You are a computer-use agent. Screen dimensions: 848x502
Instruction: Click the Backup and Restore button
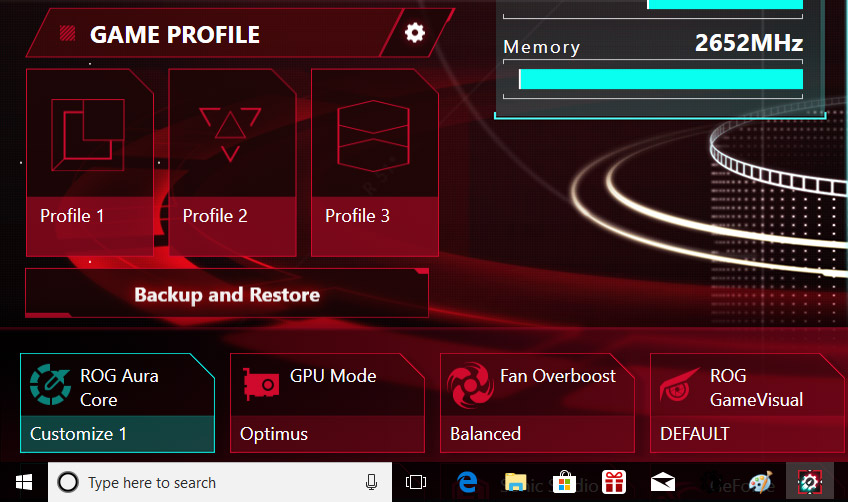tap(227, 293)
